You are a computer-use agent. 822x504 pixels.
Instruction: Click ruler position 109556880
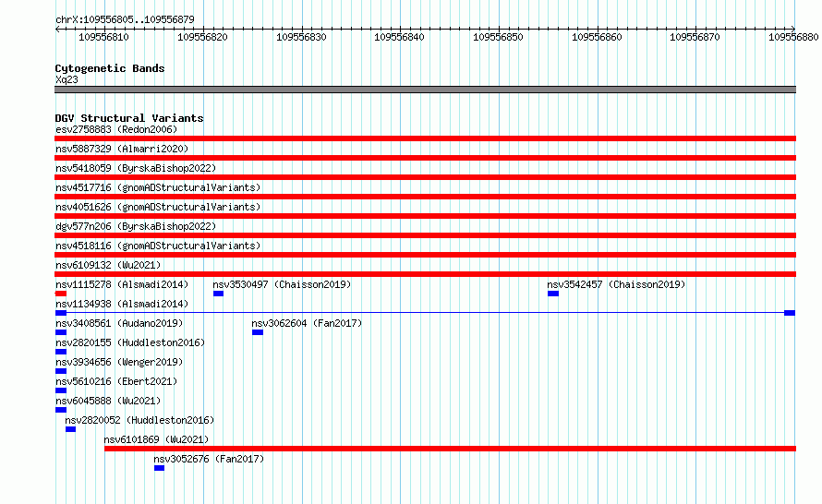pos(793,37)
